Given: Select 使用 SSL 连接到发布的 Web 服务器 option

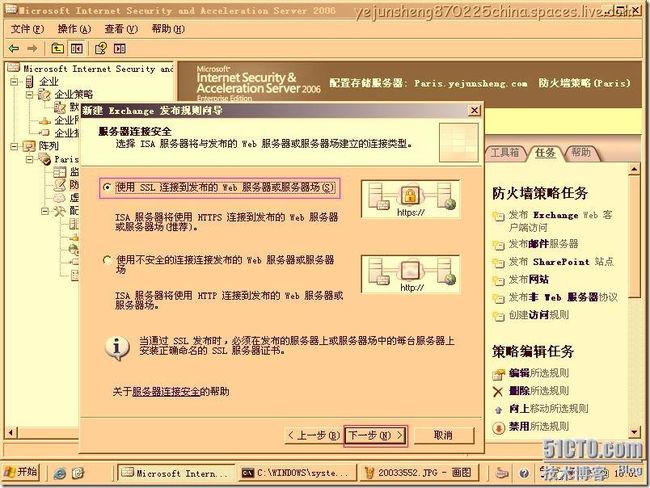Looking at the screenshot, I should 107,188.
